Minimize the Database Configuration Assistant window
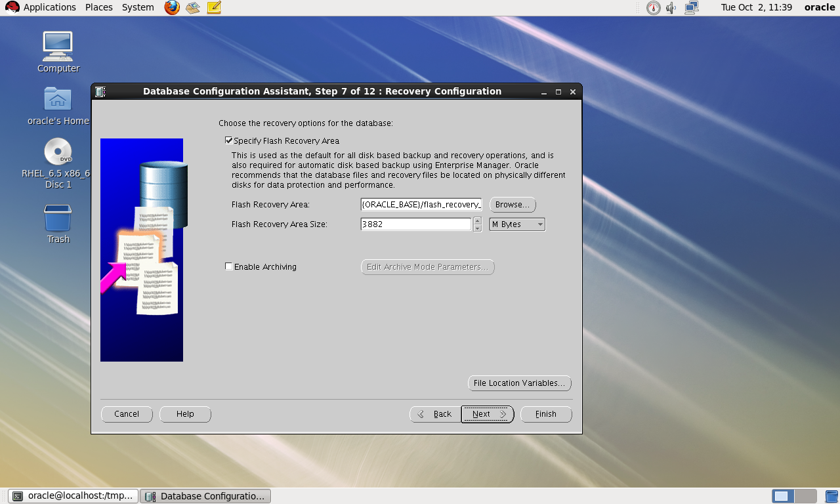The image size is (840, 504). tap(545, 92)
